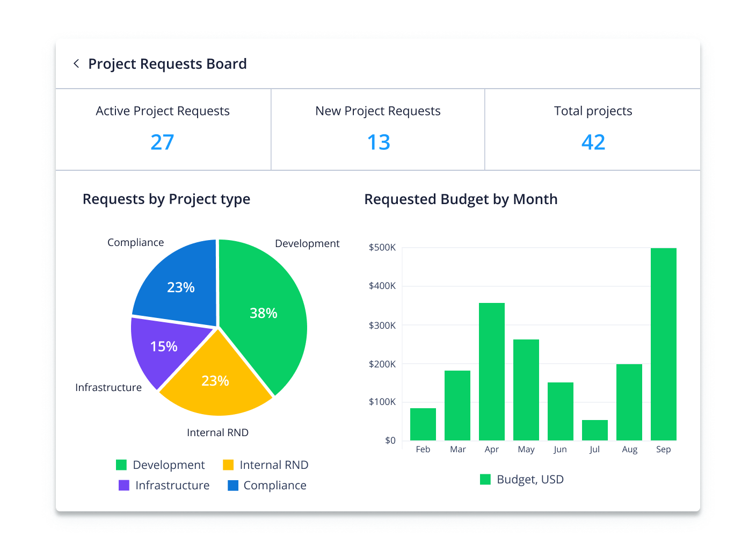756x550 pixels.
Task: Select the shortest bar for Jul
Action: coord(594,430)
